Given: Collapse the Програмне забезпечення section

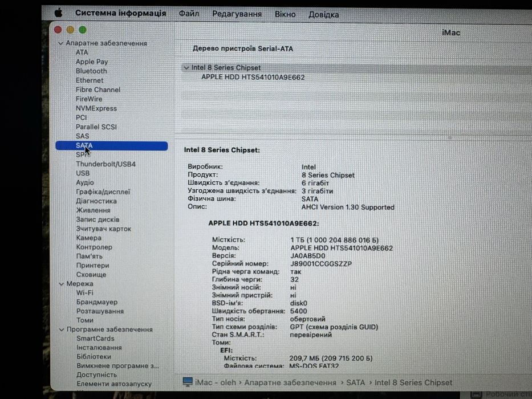Looking at the screenshot, I should (x=62, y=329).
